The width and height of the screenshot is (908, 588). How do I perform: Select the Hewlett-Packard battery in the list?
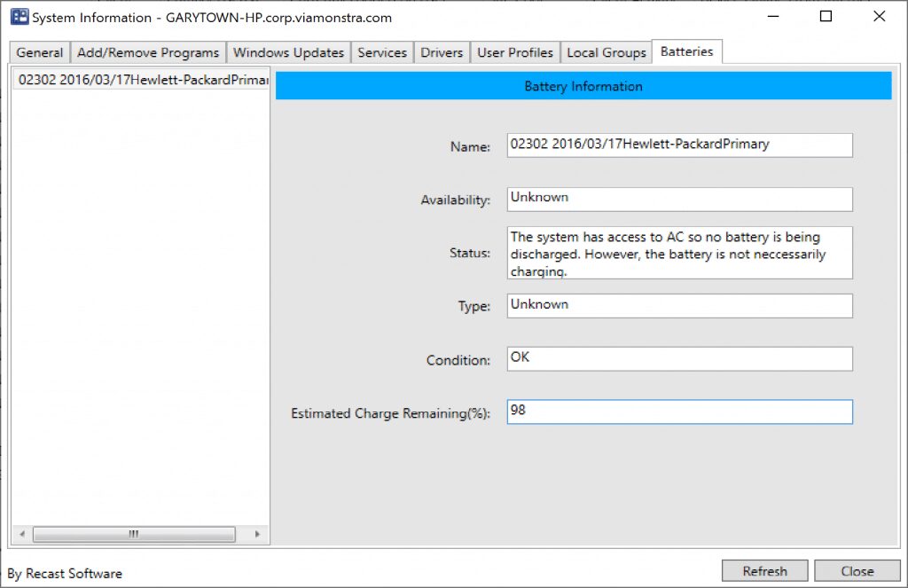coord(142,80)
